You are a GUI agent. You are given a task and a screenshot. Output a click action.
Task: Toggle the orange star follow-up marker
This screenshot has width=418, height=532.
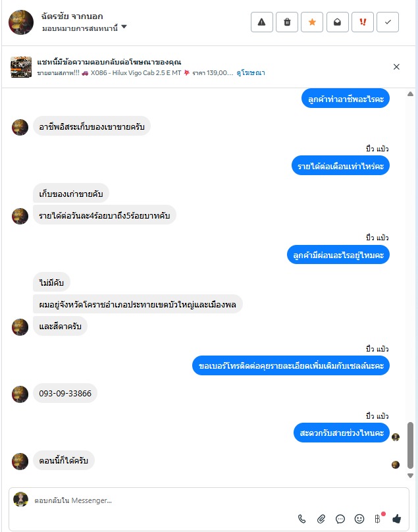coord(312,22)
